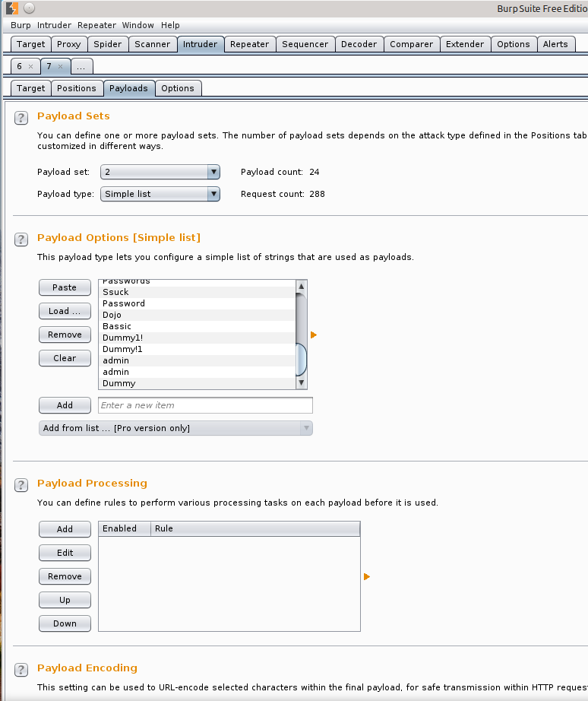Move processing rule Down
This screenshot has width=588, height=701.
(65, 623)
